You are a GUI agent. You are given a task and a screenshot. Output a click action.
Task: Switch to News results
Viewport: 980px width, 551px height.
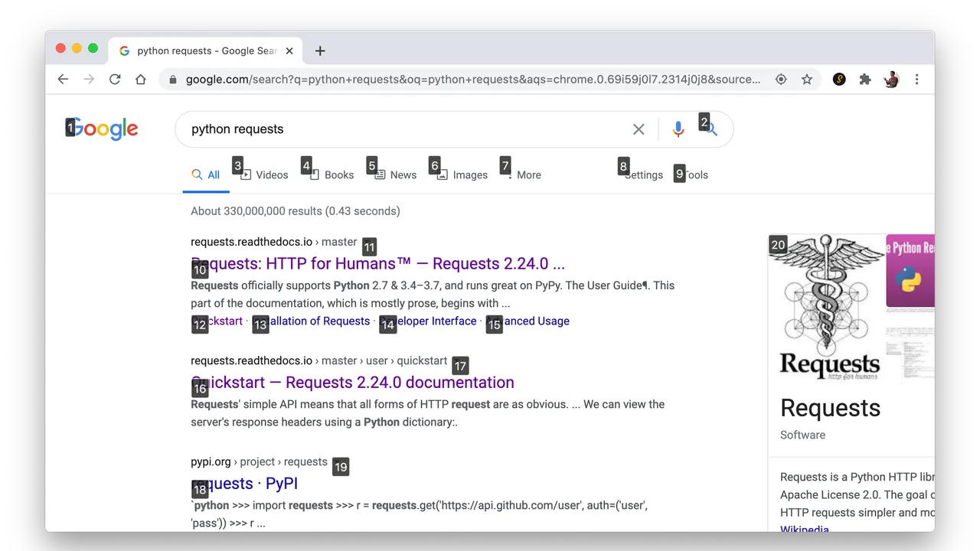click(396, 174)
